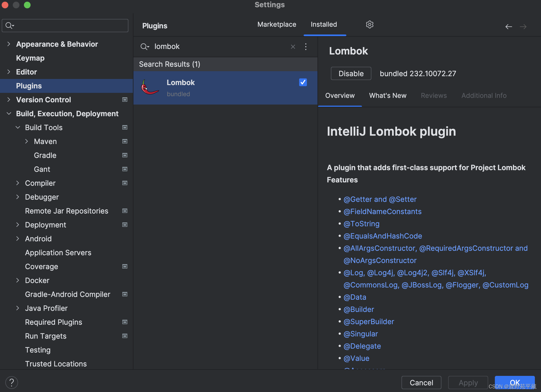Select Trusted Locations settings item

pyautogui.click(x=56, y=364)
